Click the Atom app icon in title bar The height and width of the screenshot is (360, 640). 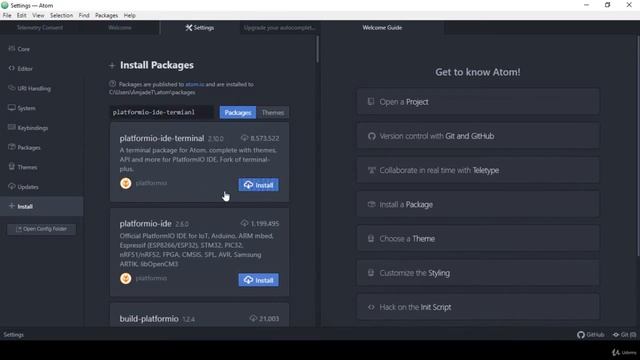[5, 5]
